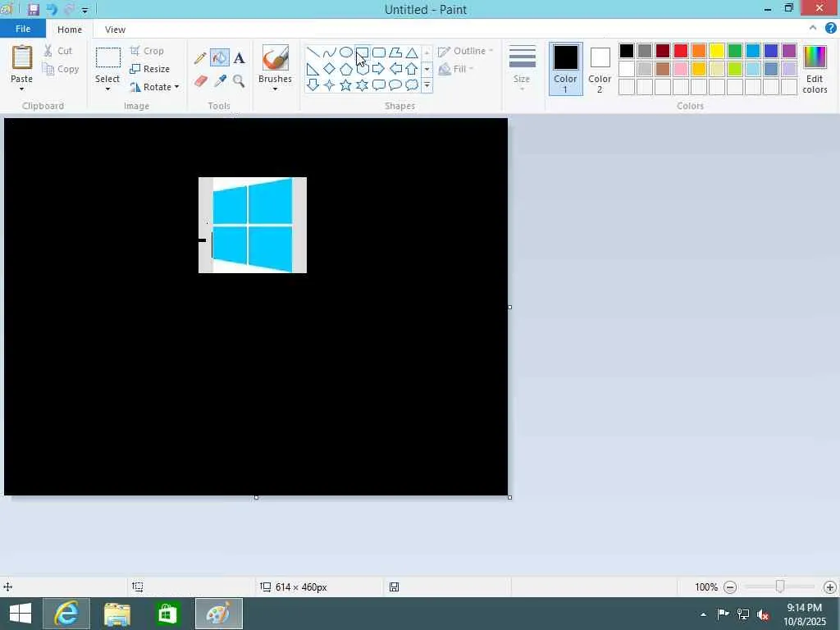Screen dimensions: 840x630
Task: Click the zoom slider handle
Action: click(780, 587)
